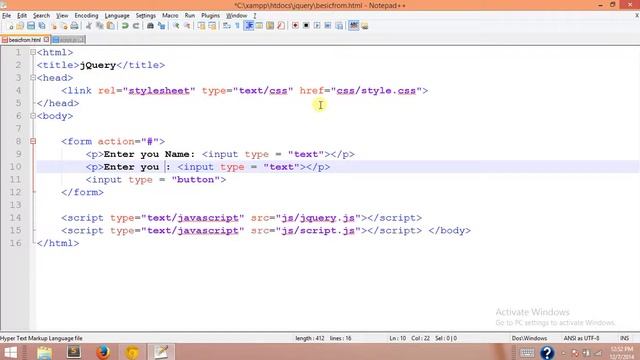Screen dimensions: 640x360
Task: Open the Run menu
Action: [x=189, y=16]
